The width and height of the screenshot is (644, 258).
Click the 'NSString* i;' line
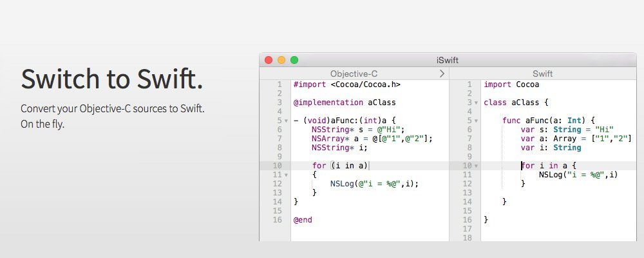click(x=339, y=148)
